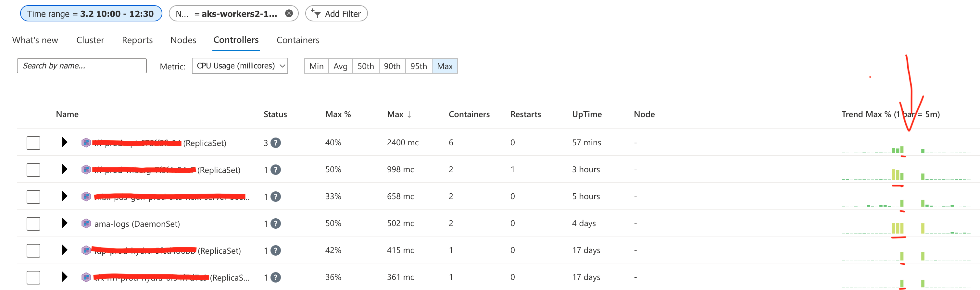
Task: Click the Max column sort arrow
Action: [x=409, y=115]
